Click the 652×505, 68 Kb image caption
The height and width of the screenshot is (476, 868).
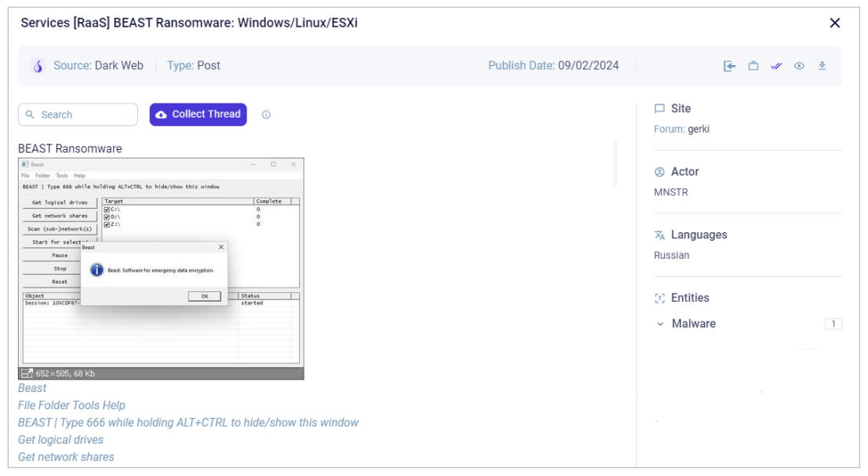point(65,374)
